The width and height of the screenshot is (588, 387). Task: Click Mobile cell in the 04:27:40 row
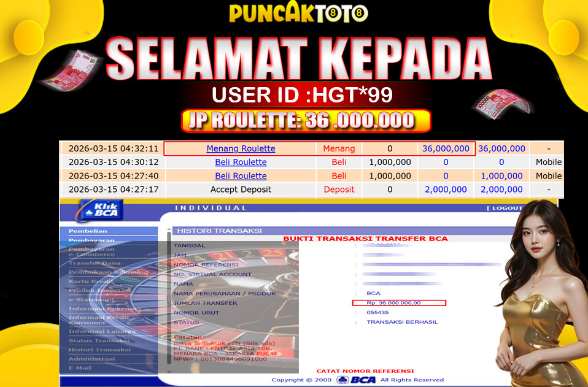click(549, 175)
